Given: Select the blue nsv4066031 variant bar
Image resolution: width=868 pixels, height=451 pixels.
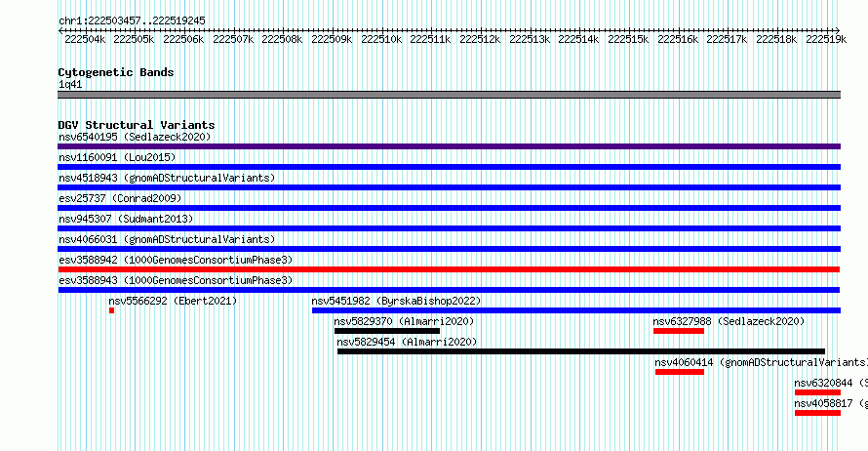Looking at the screenshot, I should 449,249.
